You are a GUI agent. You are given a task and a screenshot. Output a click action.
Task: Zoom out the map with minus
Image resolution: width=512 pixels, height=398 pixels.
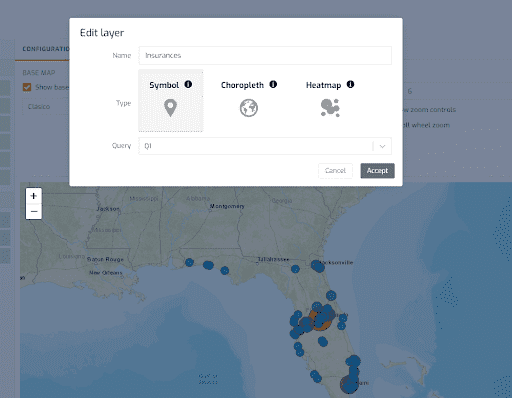coord(34,211)
